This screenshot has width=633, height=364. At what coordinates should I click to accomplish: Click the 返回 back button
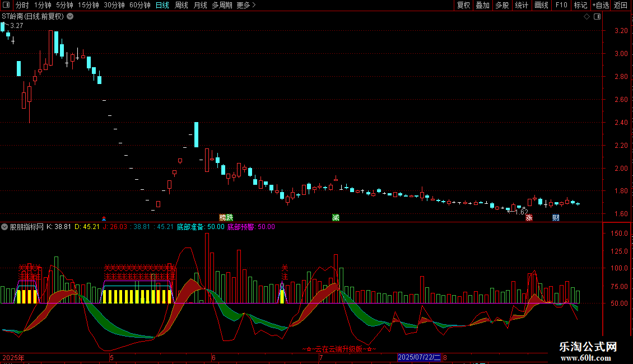(x=621, y=5)
